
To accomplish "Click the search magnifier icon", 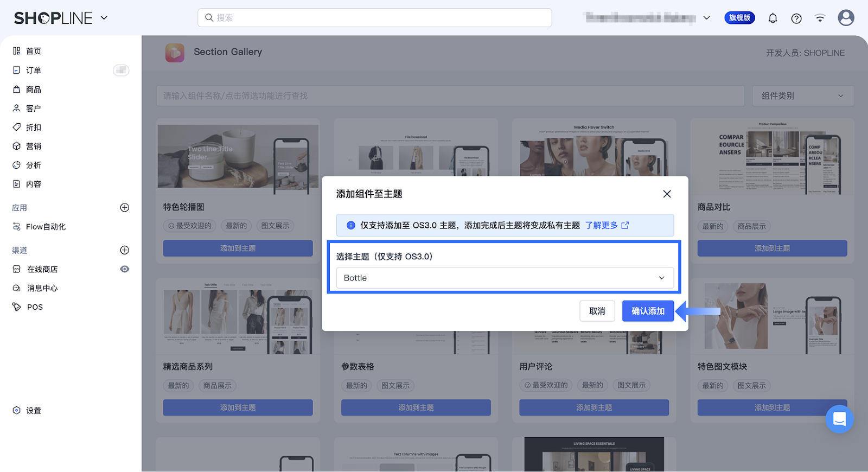I will tap(209, 18).
